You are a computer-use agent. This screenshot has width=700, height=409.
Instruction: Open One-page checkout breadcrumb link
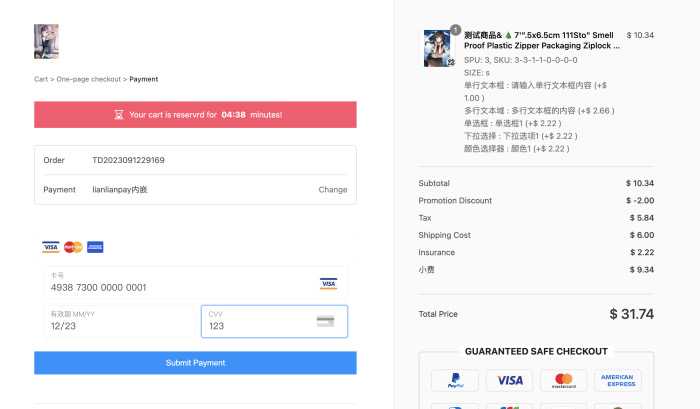pyautogui.click(x=89, y=79)
